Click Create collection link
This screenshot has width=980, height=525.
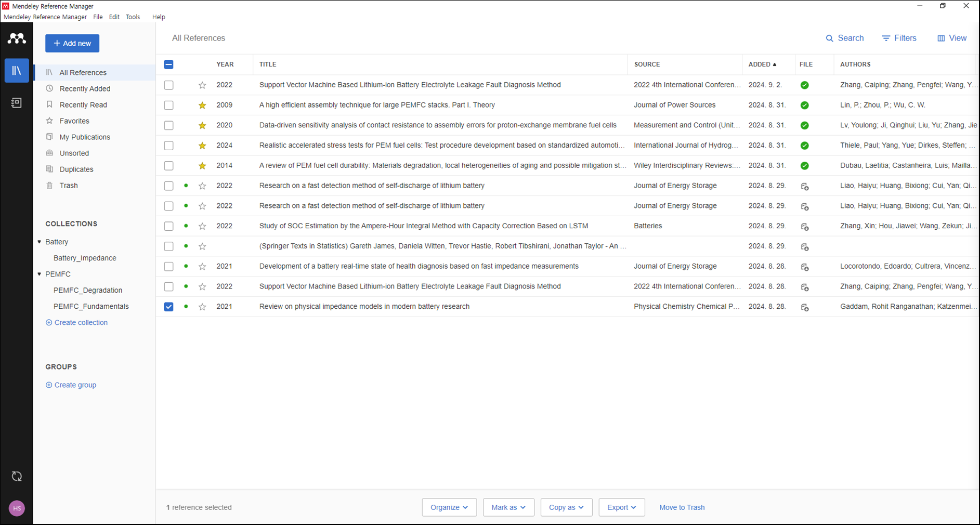click(x=76, y=322)
